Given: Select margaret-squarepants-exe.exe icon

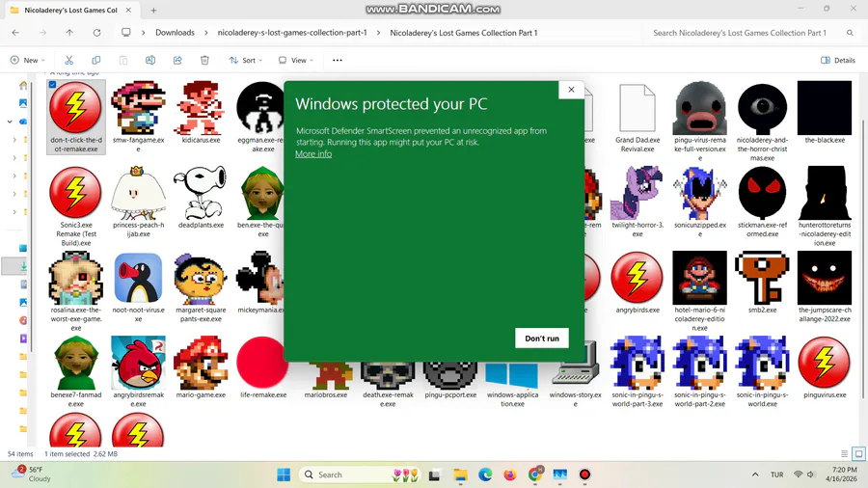Looking at the screenshot, I should pos(201,278).
